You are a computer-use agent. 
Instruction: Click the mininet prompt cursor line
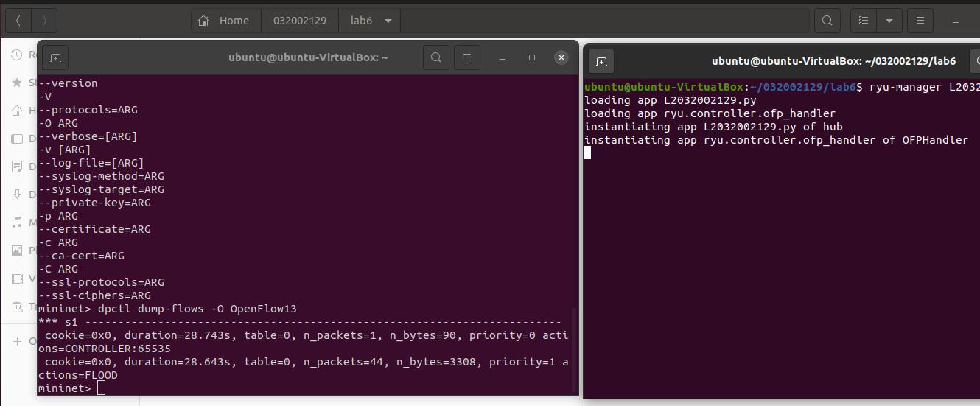(x=71, y=388)
